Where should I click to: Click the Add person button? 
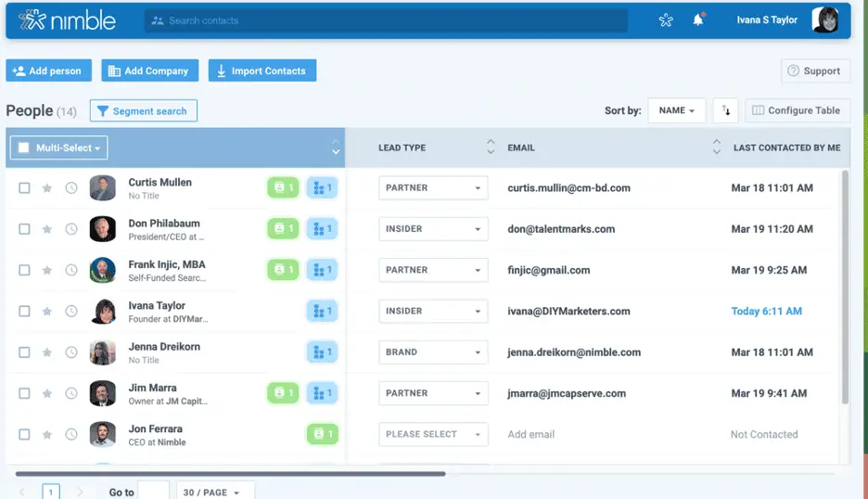point(48,70)
